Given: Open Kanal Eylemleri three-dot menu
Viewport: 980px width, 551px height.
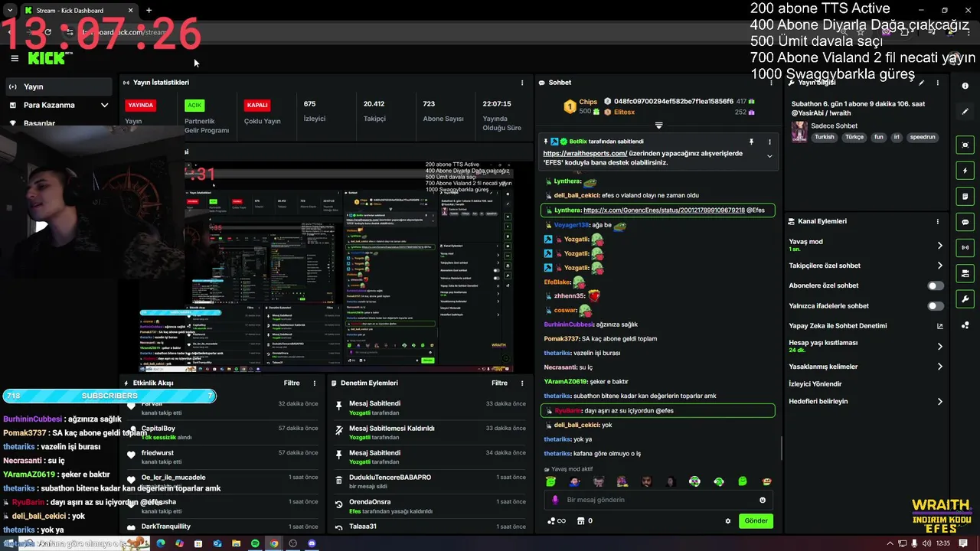Looking at the screenshot, I should 937,221.
